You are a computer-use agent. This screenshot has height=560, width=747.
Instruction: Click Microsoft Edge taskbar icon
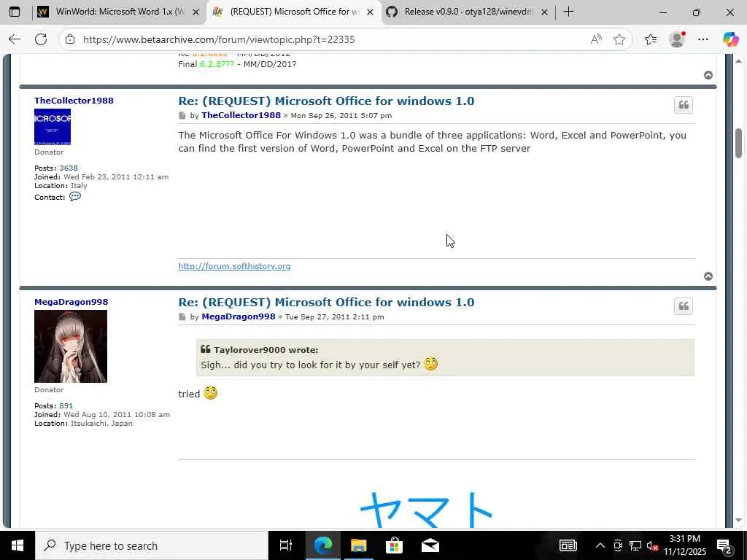tap(322, 545)
